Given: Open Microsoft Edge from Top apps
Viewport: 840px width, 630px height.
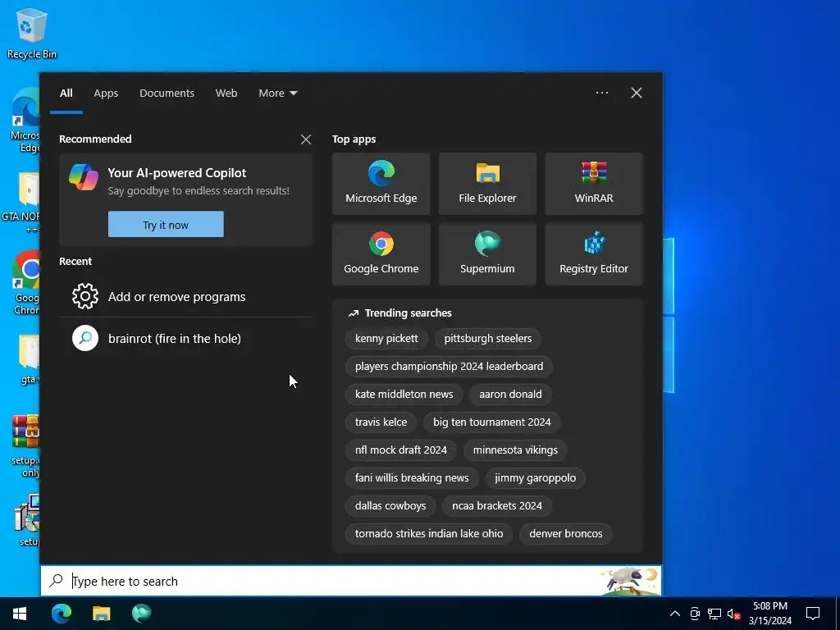Looking at the screenshot, I should (x=381, y=184).
